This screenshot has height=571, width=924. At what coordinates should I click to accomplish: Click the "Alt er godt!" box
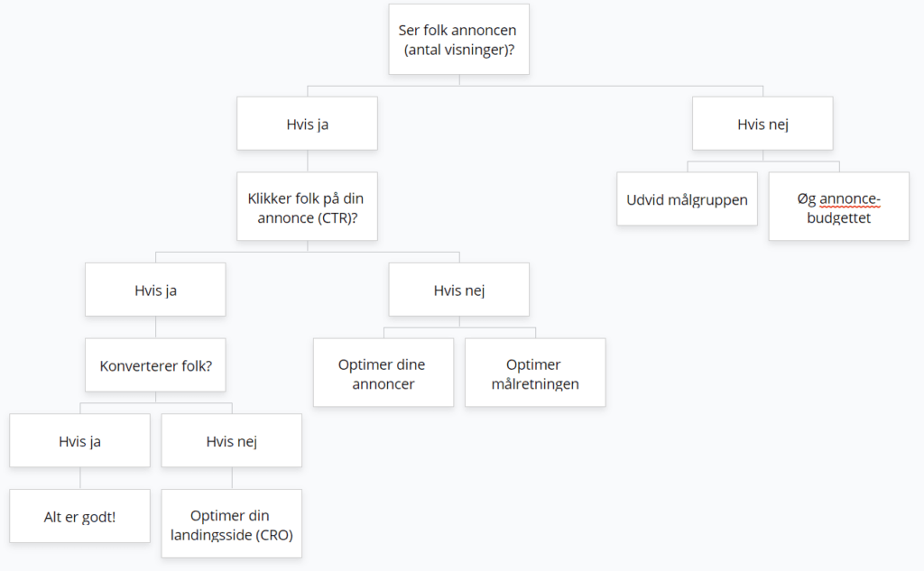(79, 517)
